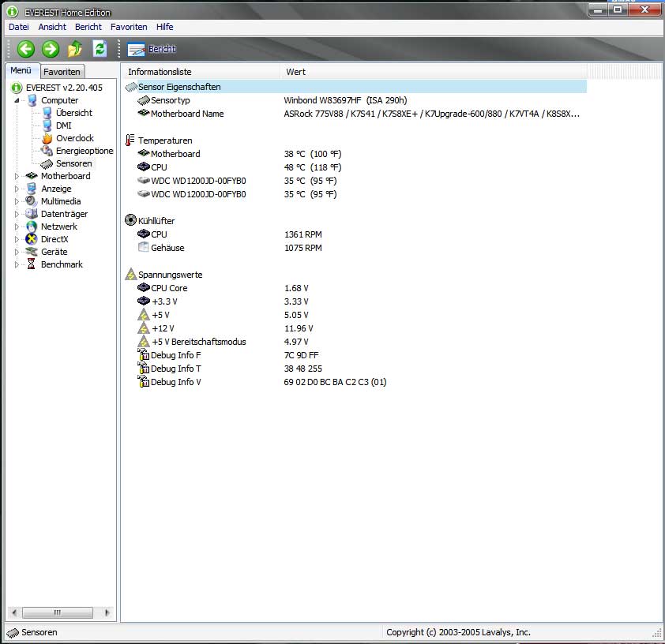Open the Favoriten menu
This screenshot has width=665, height=644.
coord(129,27)
